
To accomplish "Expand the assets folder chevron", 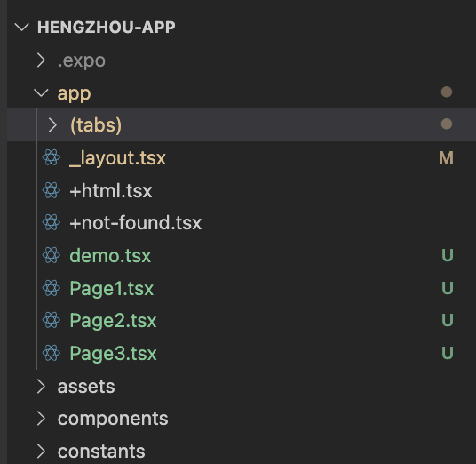I will (x=41, y=386).
